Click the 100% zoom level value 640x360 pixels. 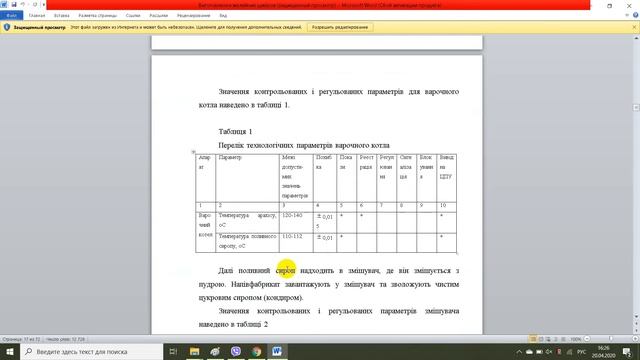pos(576,339)
